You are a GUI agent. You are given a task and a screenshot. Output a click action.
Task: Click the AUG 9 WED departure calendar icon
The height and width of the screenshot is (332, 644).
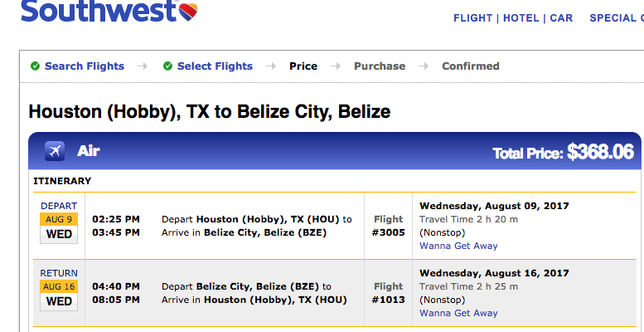(59, 228)
